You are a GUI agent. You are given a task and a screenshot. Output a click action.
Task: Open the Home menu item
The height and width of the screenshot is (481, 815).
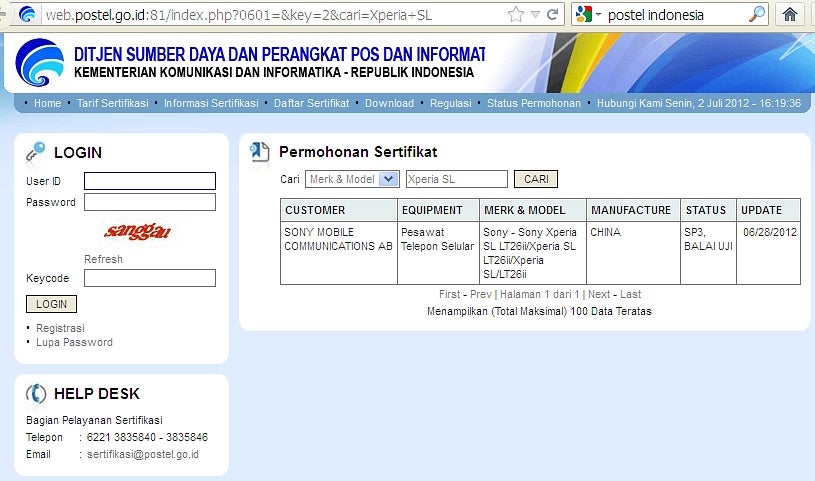[47, 103]
